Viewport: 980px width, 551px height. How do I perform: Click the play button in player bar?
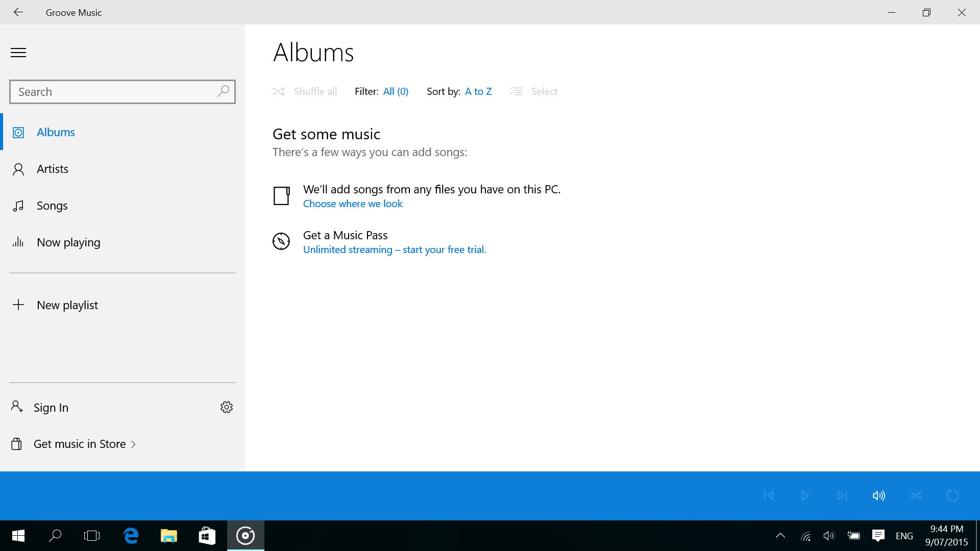tap(805, 495)
